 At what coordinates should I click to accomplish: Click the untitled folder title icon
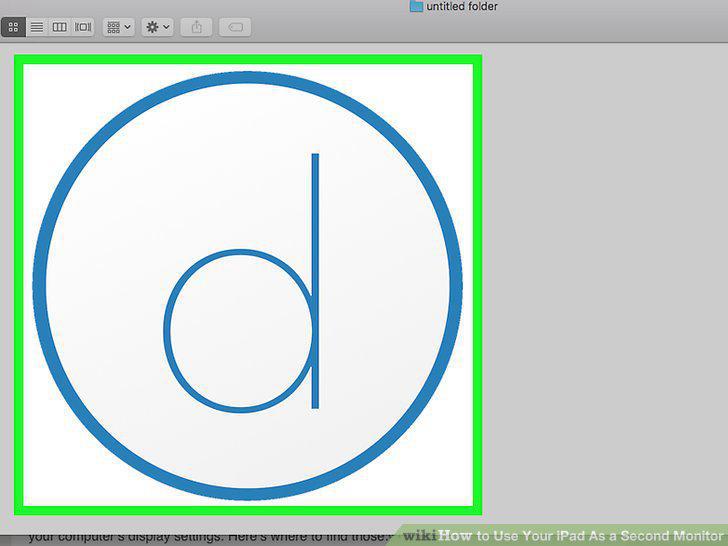(x=416, y=6)
